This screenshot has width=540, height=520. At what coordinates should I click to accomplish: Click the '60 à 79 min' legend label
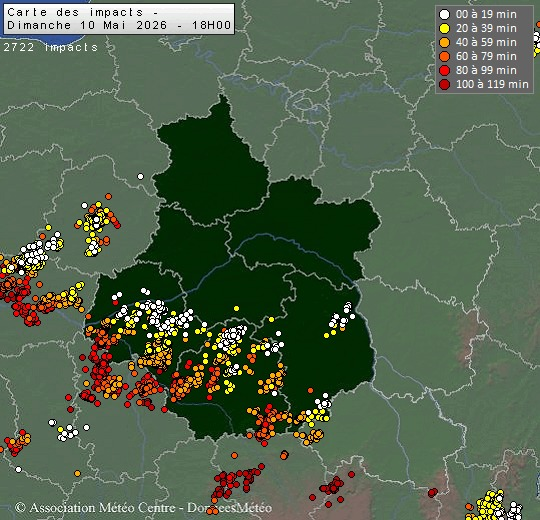(486, 56)
